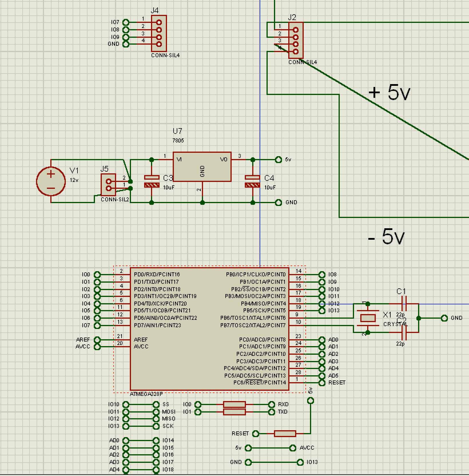Select capacitor C3 on the regulator input

click(x=152, y=181)
